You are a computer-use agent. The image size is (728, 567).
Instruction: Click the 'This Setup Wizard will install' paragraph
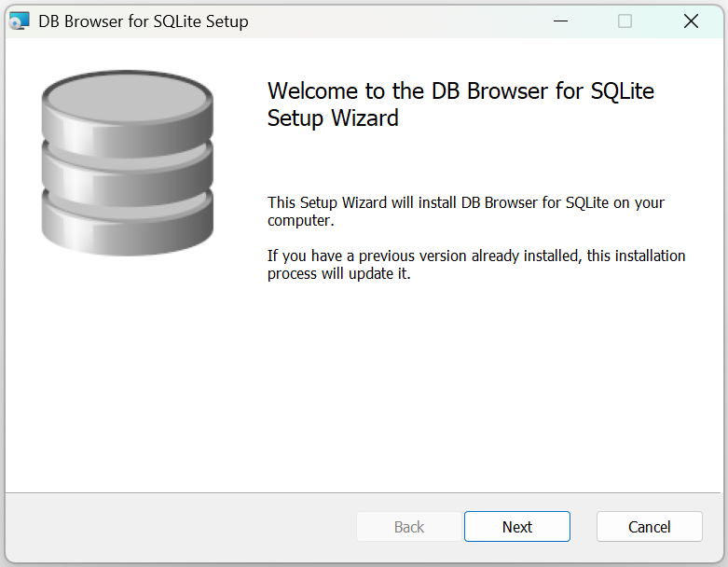(x=466, y=212)
